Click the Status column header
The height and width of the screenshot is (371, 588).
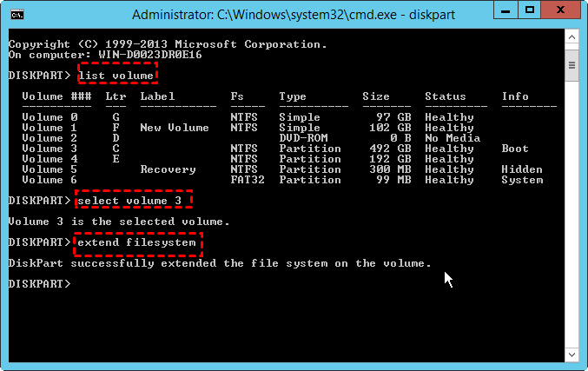[x=445, y=96]
